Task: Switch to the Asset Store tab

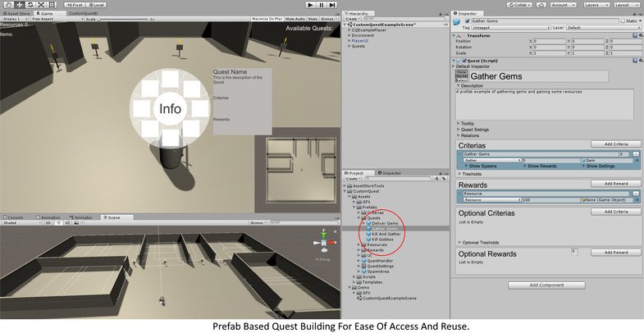Action: coord(16,14)
